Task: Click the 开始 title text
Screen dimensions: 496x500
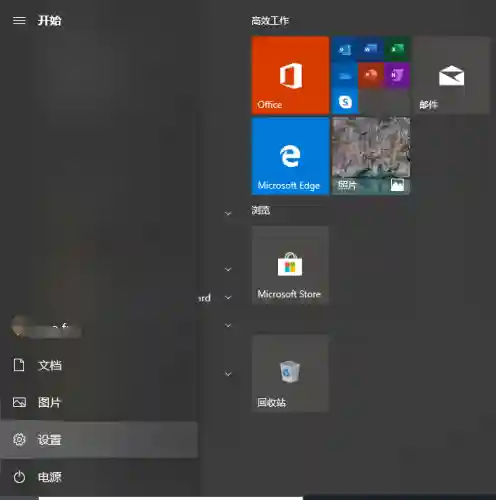Action: (49, 21)
